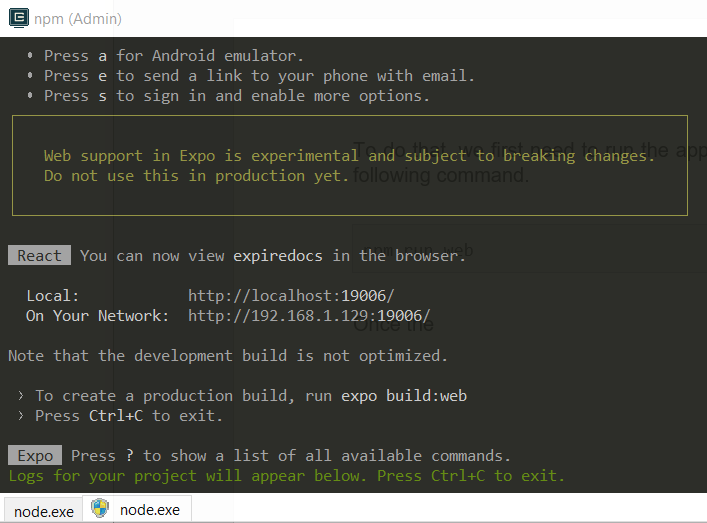
Task: Click the 'On Your Network:' label
Action: click(97, 316)
